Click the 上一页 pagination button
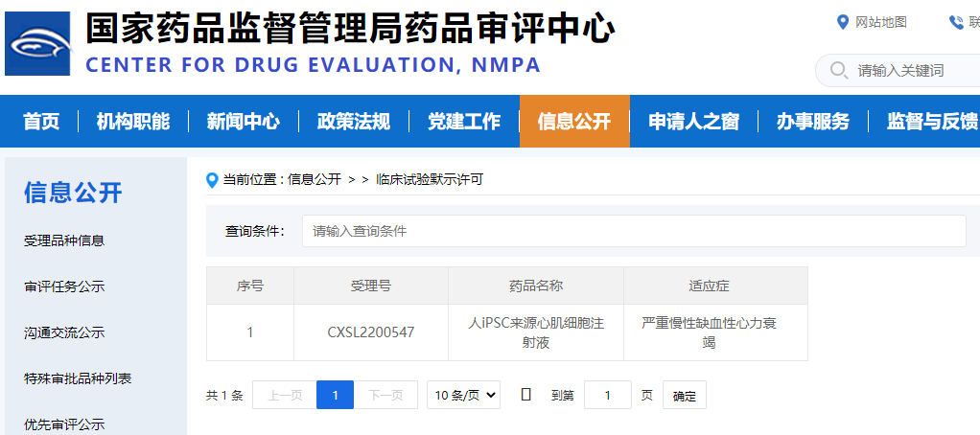The image size is (980, 435). [x=285, y=395]
